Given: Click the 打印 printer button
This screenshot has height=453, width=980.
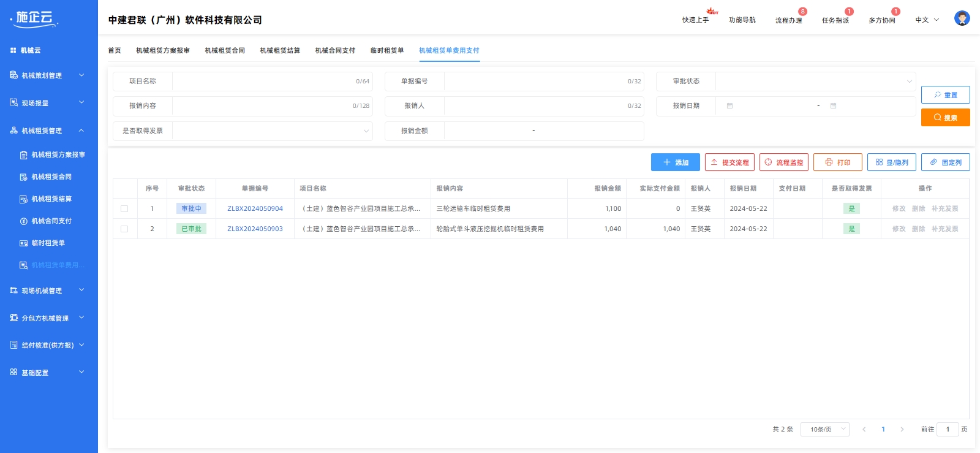Looking at the screenshot, I should click(837, 162).
